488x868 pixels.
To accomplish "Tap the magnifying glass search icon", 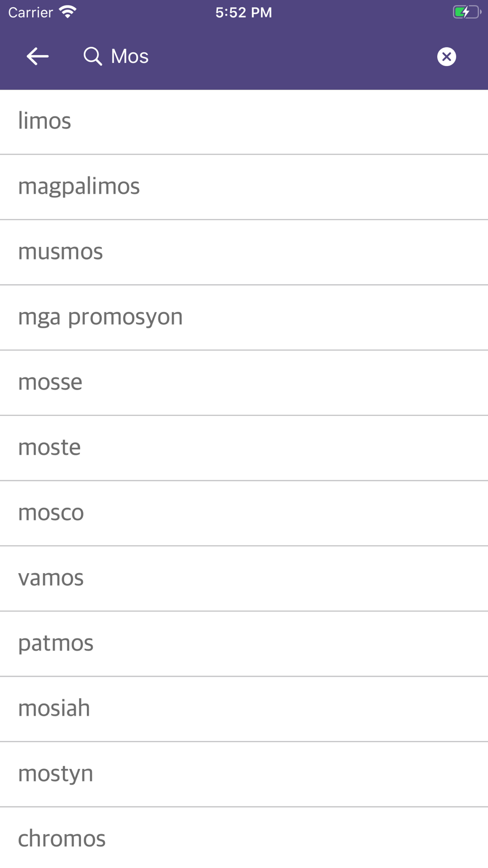I will [92, 57].
